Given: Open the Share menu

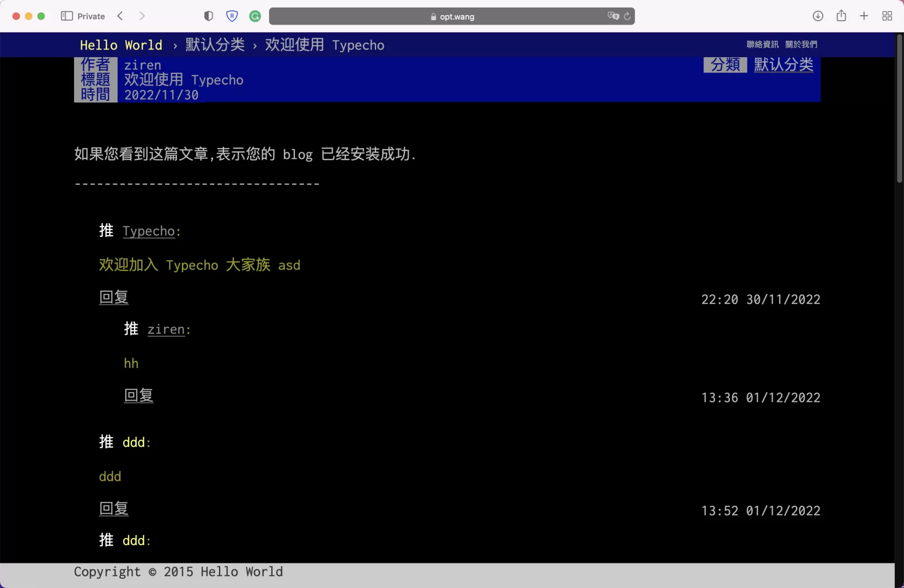Looking at the screenshot, I should point(841,16).
